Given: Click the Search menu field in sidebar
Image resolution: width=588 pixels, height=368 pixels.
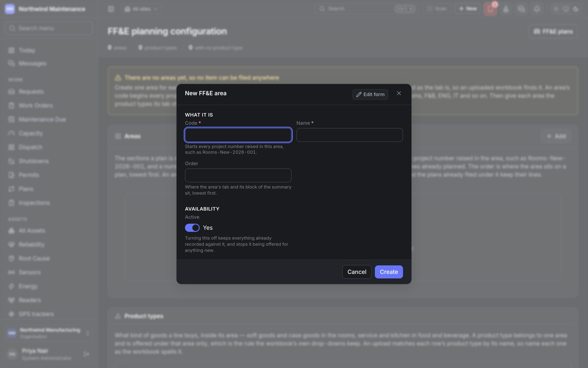Looking at the screenshot, I should tap(49, 28).
